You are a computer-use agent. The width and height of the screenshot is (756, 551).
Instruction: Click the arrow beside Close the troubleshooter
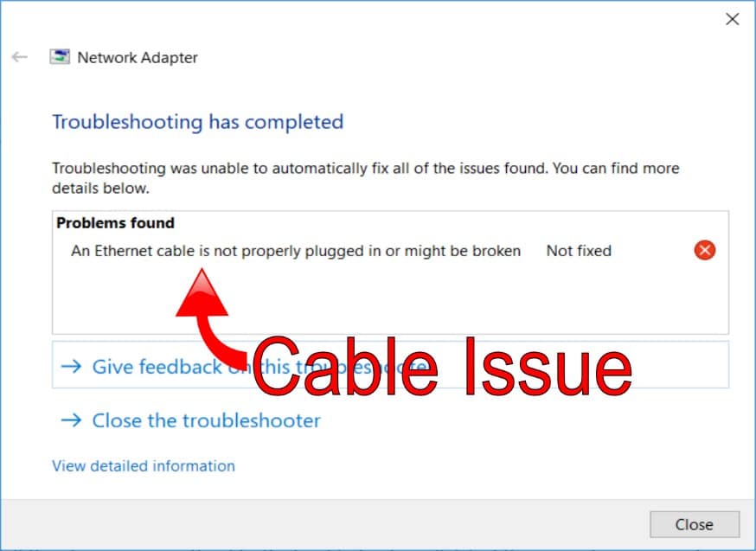[71, 420]
